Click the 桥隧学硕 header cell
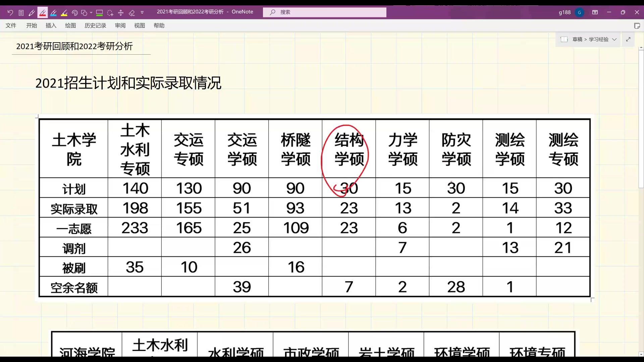This screenshot has height=362, width=644. click(296, 149)
